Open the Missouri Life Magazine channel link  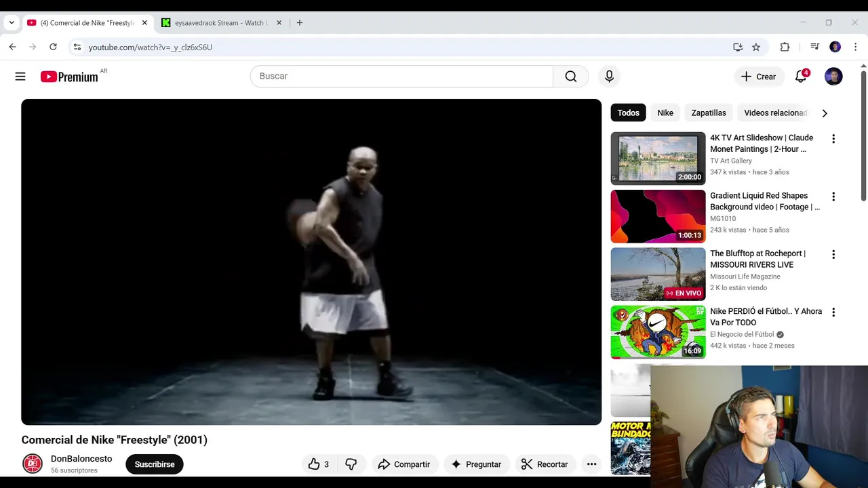click(745, 277)
